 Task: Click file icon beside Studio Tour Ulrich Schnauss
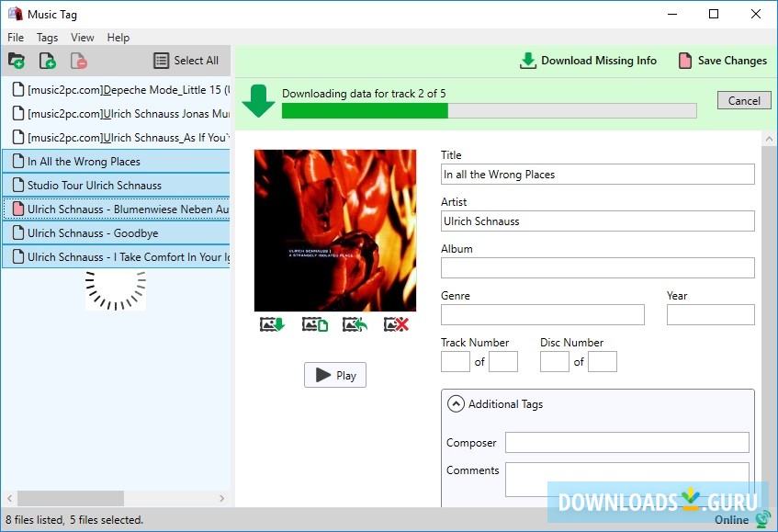(18, 185)
